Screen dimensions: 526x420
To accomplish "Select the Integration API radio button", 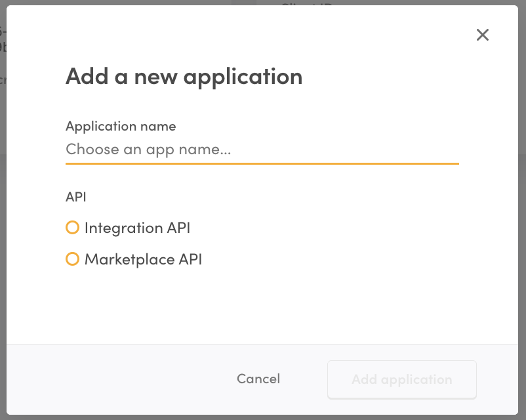I will click(73, 228).
